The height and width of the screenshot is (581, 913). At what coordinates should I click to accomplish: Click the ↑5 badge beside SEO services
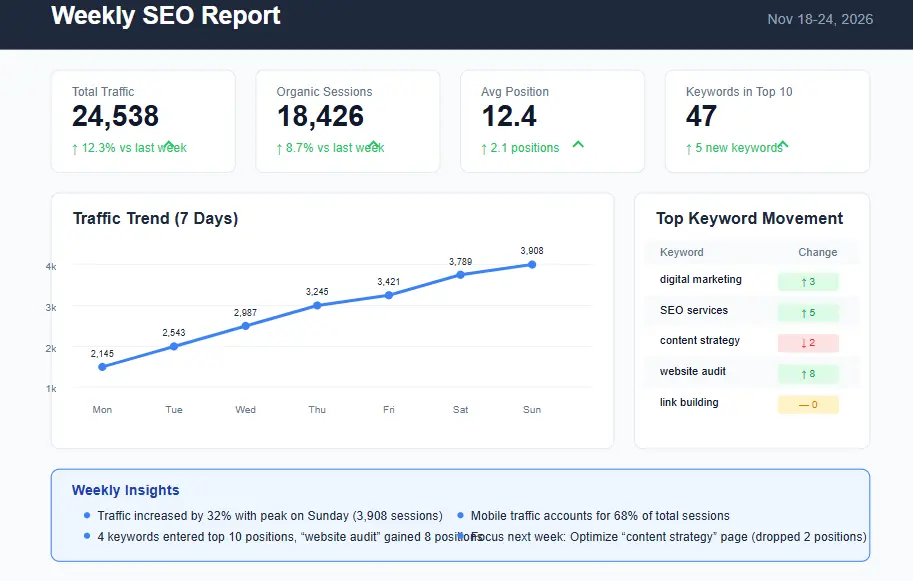coord(808,311)
